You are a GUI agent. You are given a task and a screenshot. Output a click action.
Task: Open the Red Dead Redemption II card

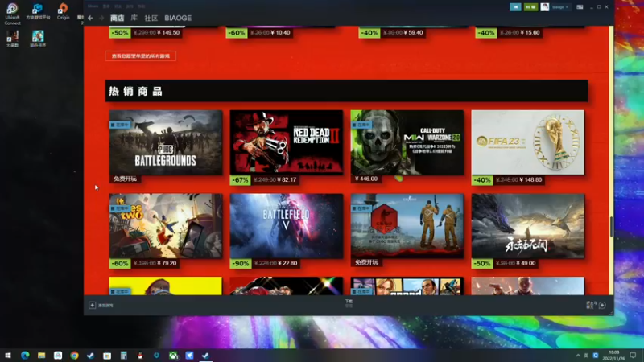tap(287, 142)
